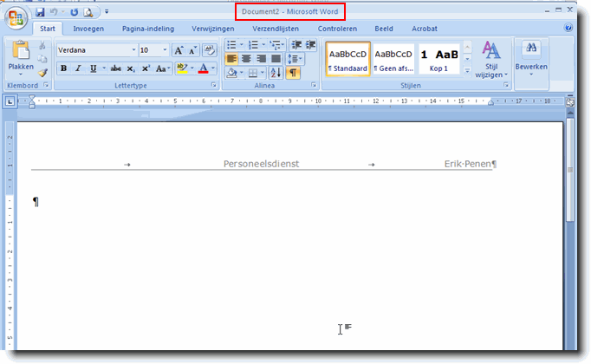Save the document from Quick Access toolbar
Screen dimensions: 591x364
click(41, 12)
